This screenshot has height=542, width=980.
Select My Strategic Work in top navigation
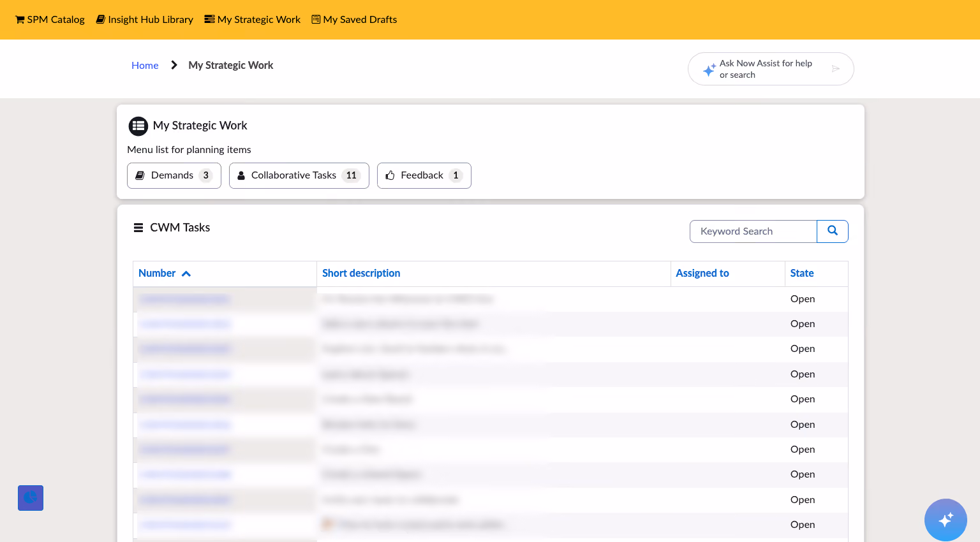(x=253, y=20)
